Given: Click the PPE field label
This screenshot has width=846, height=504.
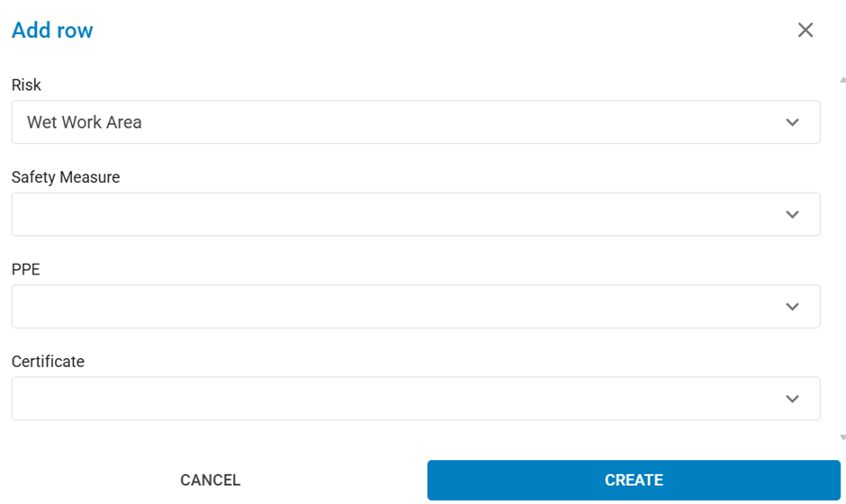Looking at the screenshot, I should tap(26, 269).
